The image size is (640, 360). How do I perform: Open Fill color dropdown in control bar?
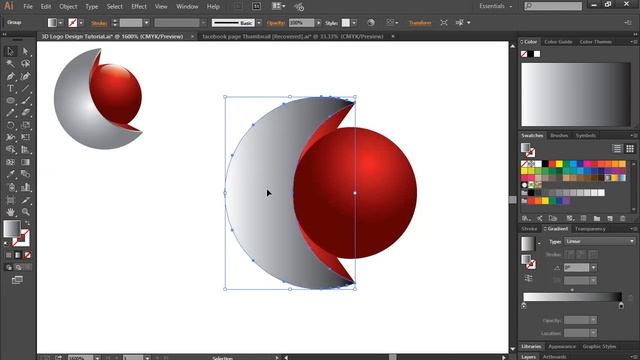click(60, 23)
